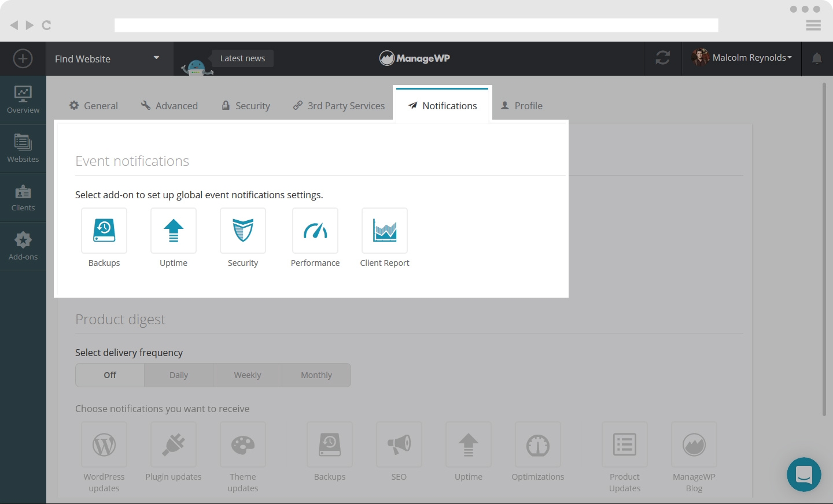Set delivery frequency to Daily

(x=179, y=375)
